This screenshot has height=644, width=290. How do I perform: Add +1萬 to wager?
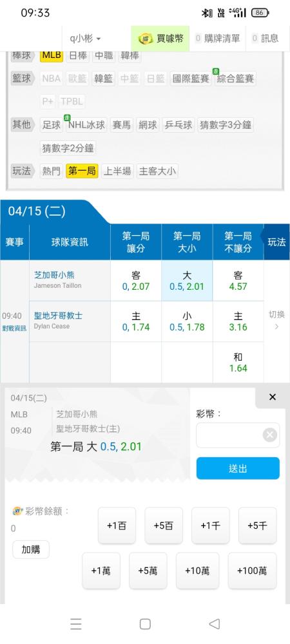(101, 571)
